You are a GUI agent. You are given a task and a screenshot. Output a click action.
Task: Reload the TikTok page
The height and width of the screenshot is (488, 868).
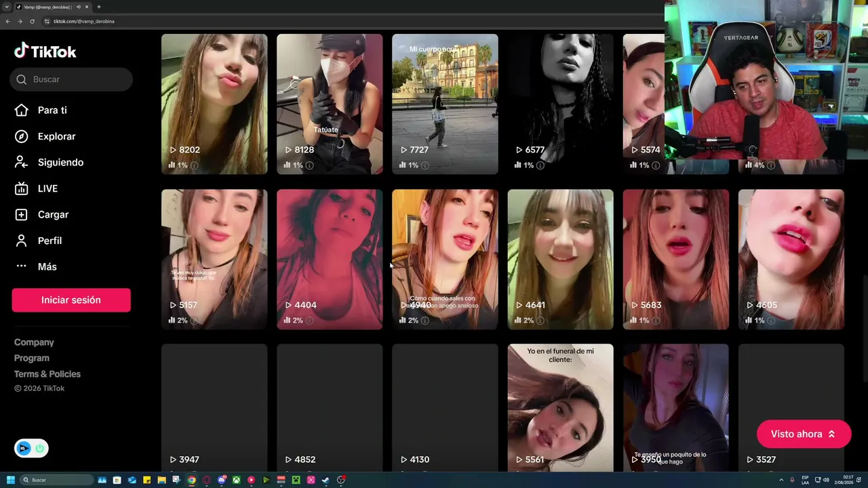[x=32, y=21]
